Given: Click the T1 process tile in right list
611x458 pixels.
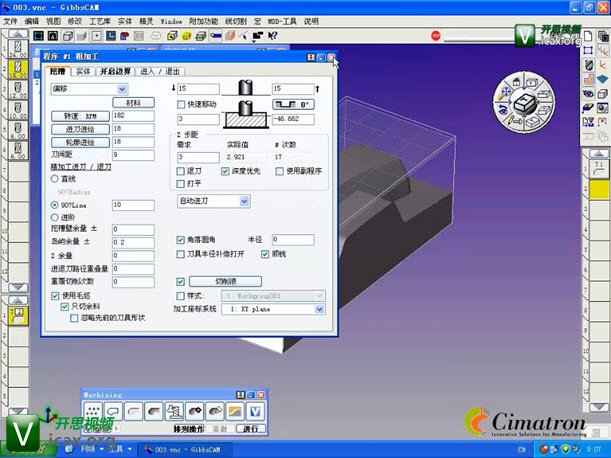Looking at the screenshot, I should [599, 169].
